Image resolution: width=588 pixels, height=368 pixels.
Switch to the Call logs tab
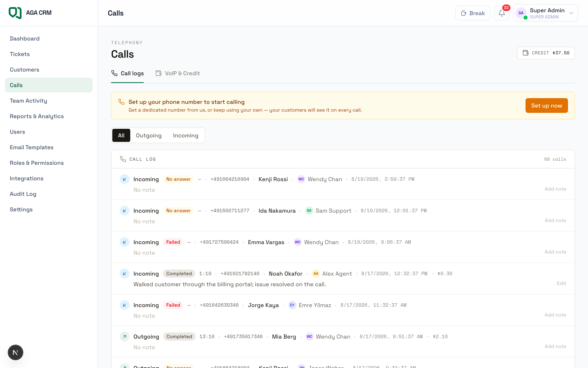[x=127, y=73]
